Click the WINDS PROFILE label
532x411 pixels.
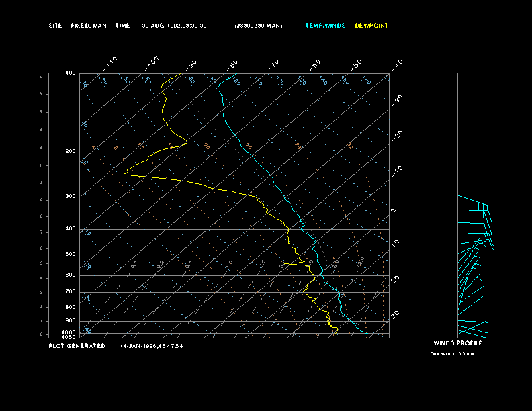pyautogui.click(x=457, y=343)
